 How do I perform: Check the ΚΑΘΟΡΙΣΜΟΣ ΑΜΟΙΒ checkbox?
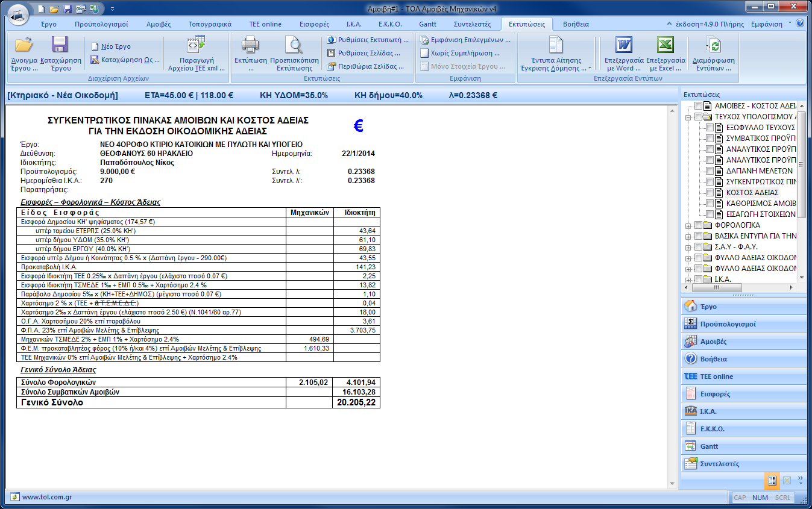[710, 204]
